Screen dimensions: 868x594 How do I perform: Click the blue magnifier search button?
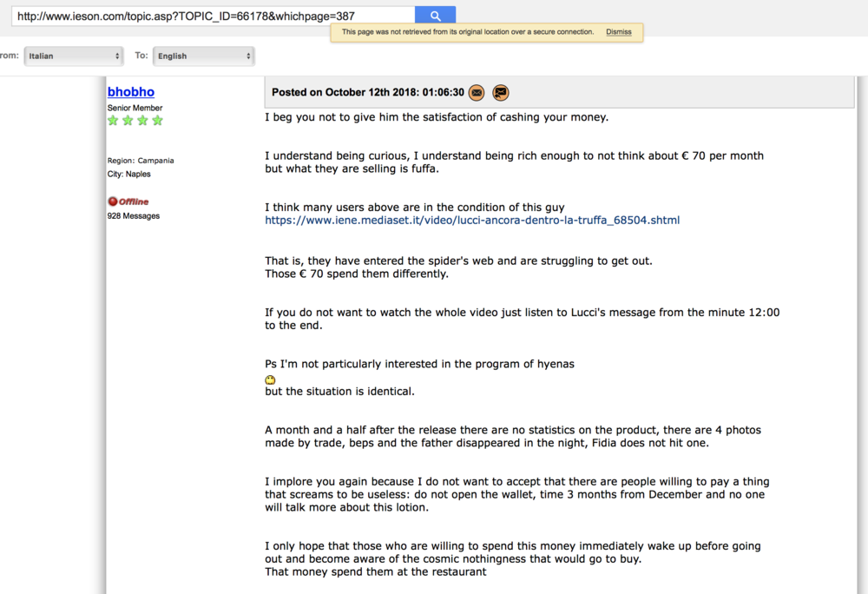(x=435, y=16)
